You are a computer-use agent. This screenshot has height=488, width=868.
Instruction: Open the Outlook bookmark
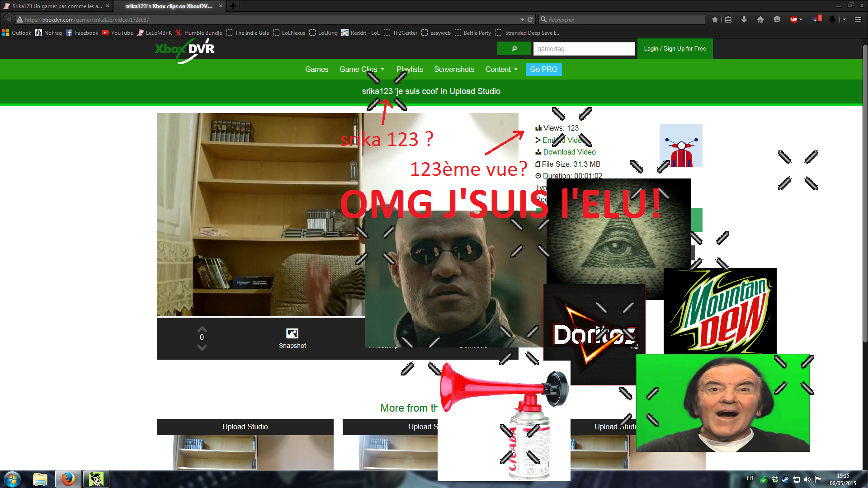tap(17, 33)
